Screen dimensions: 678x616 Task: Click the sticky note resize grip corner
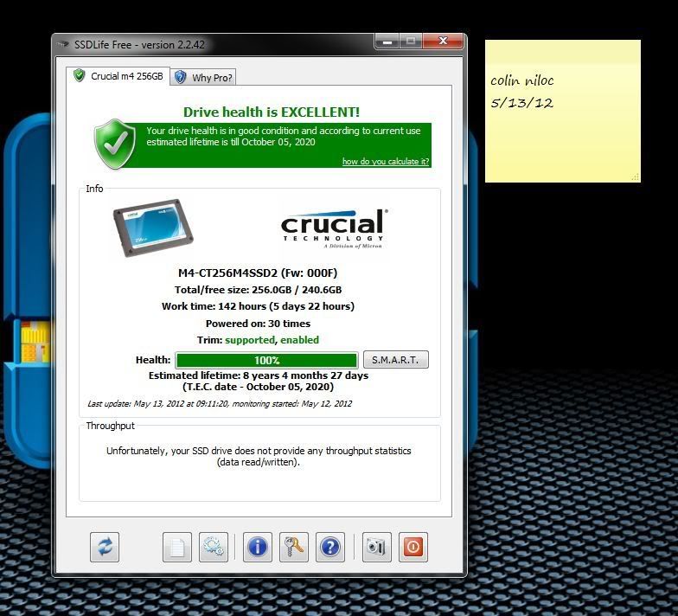click(635, 176)
